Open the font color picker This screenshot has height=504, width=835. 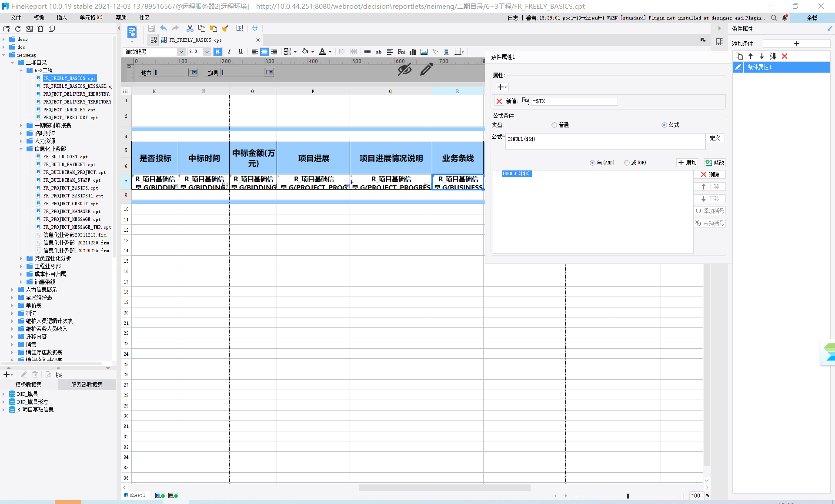pos(322,52)
